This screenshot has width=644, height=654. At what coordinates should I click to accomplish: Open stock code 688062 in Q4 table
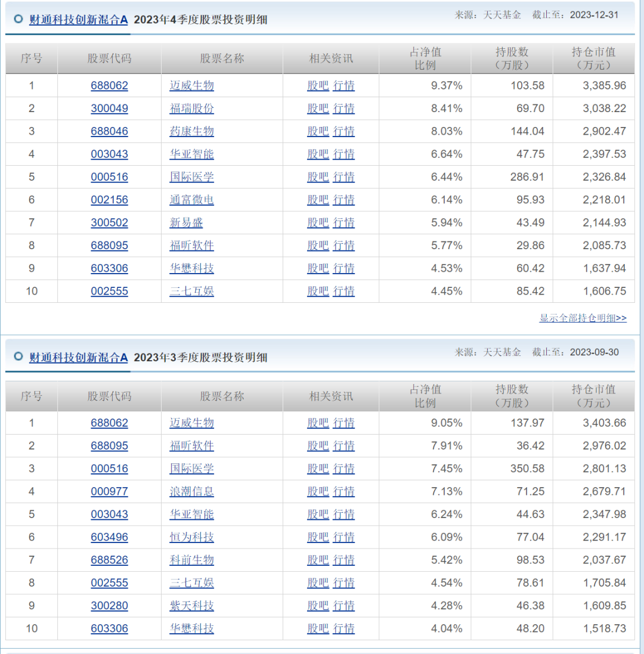coord(109,85)
